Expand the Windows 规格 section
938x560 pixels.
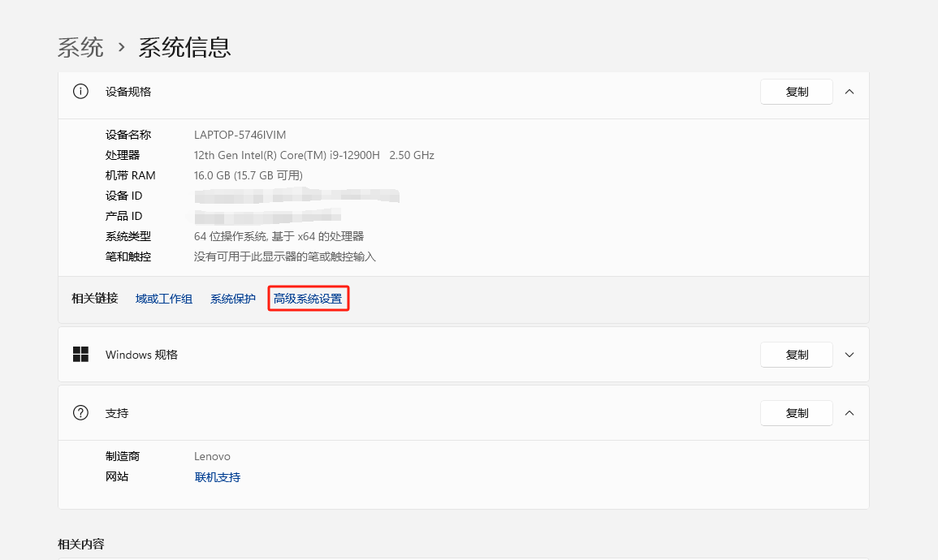(849, 355)
